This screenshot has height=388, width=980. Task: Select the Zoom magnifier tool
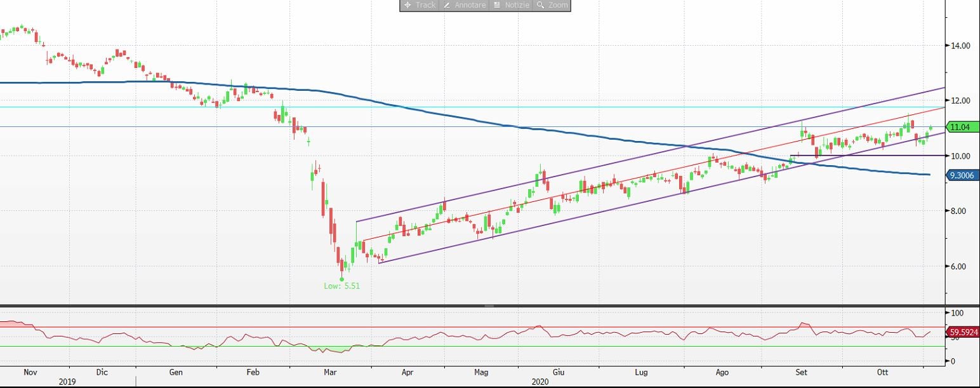(552, 5)
